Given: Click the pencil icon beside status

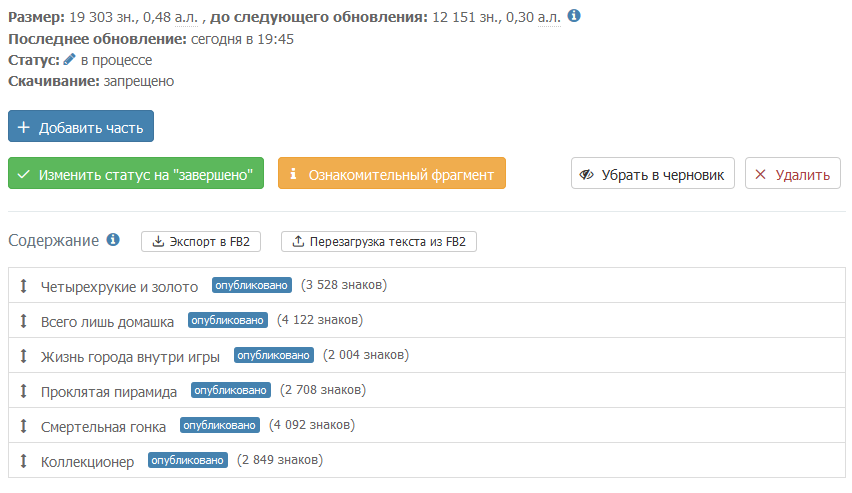Looking at the screenshot, I should (69, 60).
